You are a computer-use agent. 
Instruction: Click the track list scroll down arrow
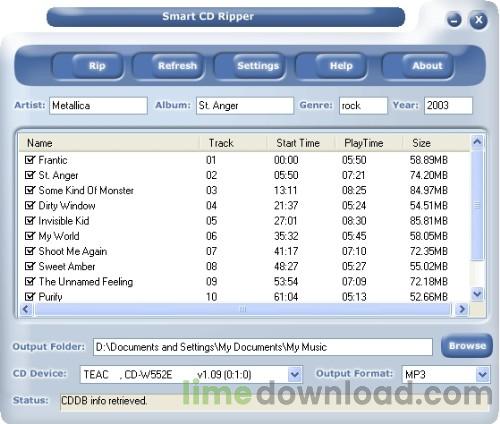point(477,294)
